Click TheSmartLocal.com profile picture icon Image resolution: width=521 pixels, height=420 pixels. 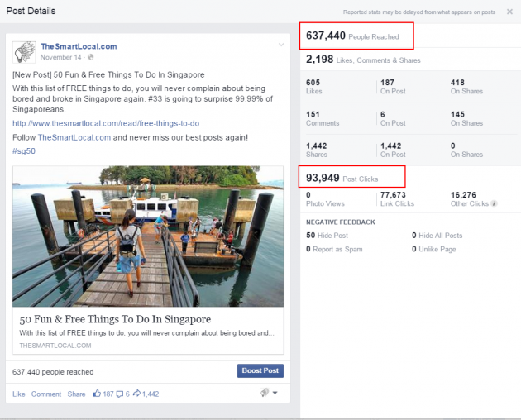(x=24, y=51)
